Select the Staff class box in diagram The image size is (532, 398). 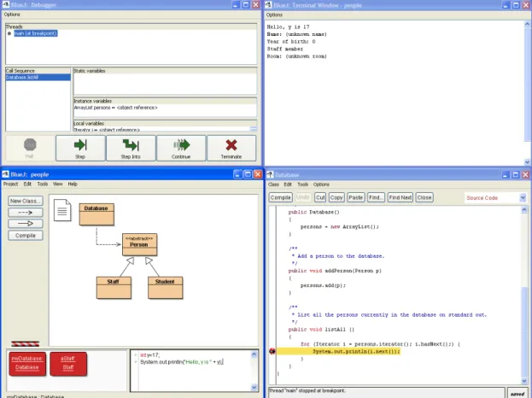click(114, 288)
